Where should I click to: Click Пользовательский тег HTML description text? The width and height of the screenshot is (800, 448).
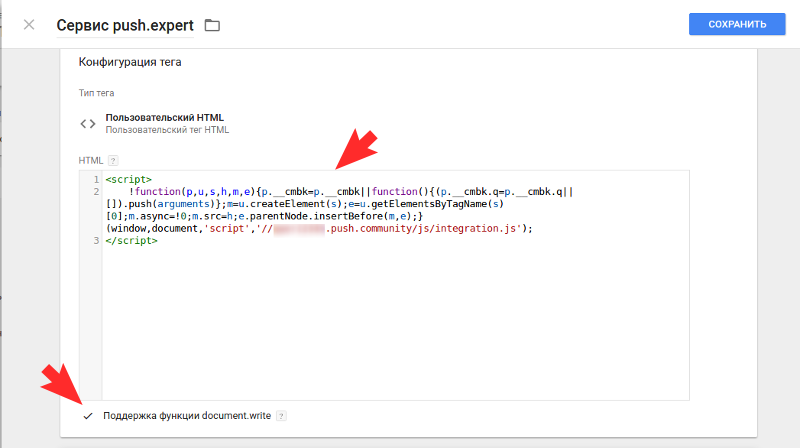click(167, 130)
